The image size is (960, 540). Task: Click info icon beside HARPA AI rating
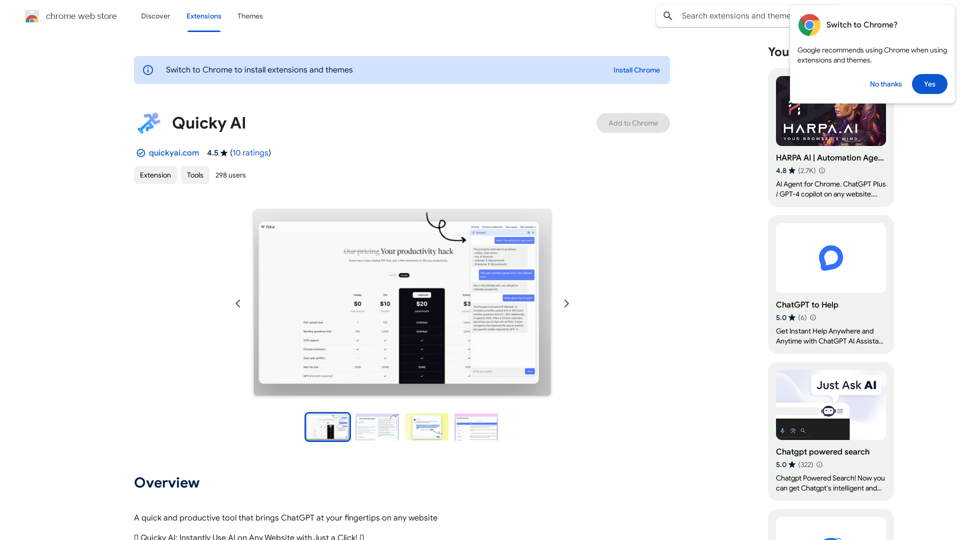tap(822, 171)
